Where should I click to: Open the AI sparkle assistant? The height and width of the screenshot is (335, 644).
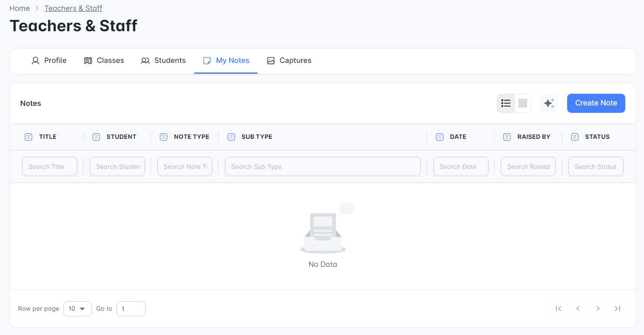(549, 103)
